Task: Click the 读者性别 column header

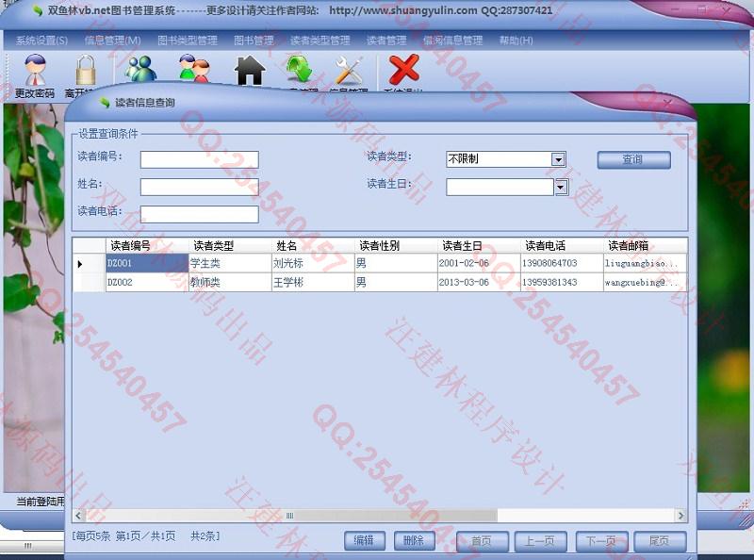Action: coord(396,246)
